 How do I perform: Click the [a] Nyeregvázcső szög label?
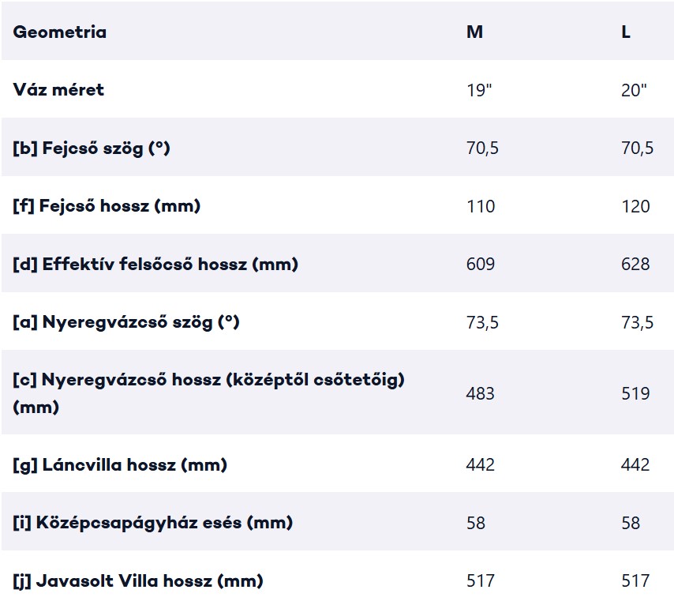point(126,321)
